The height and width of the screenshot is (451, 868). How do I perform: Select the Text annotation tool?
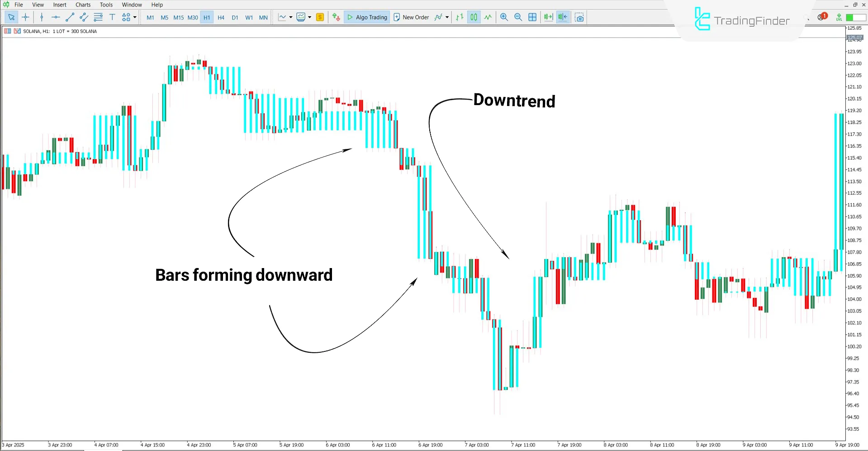[112, 17]
